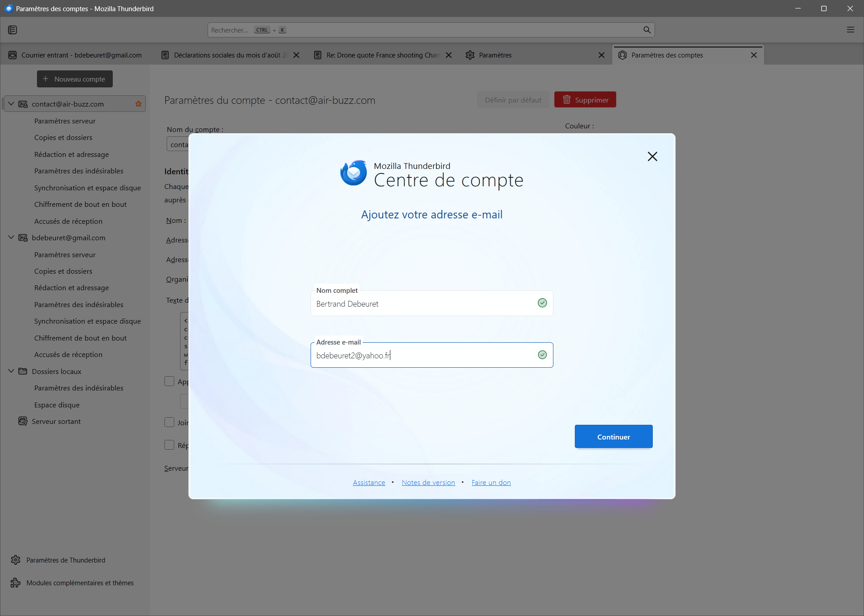Click the spaces toolbar toggle icon
This screenshot has height=616, width=864.
(12, 30)
